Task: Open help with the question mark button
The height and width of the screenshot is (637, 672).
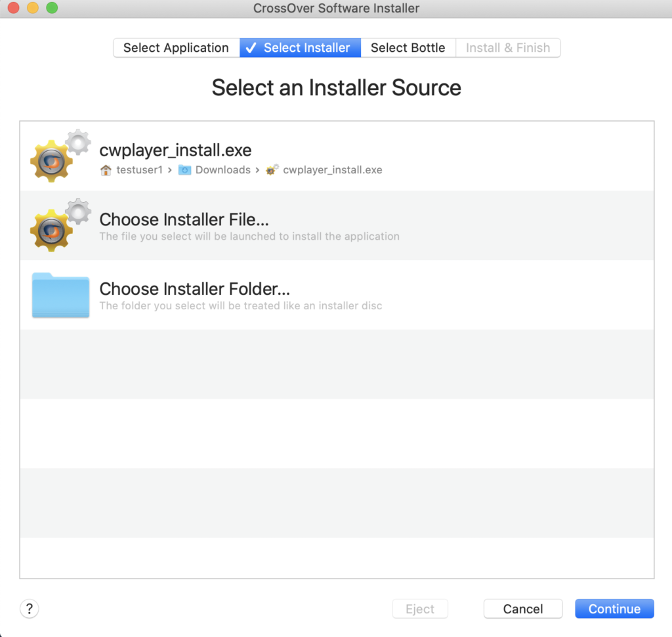Action: pos(30,608)
